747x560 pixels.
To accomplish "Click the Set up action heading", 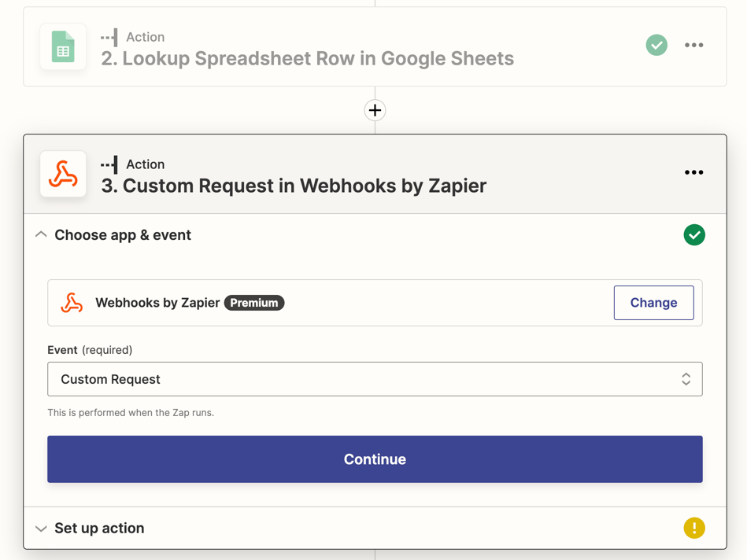I will [99, 528].
